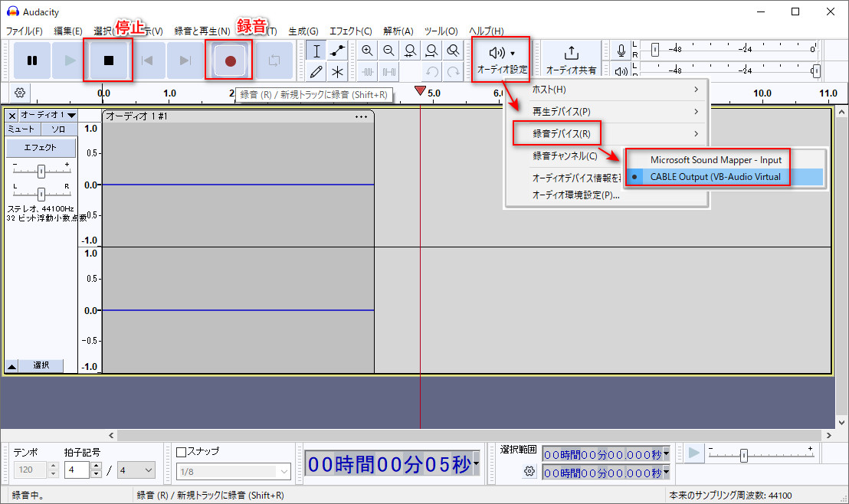Viewport: 849px width, 504px height.
Task: Click the track 選択 button
Action: (x=41, y=366)
